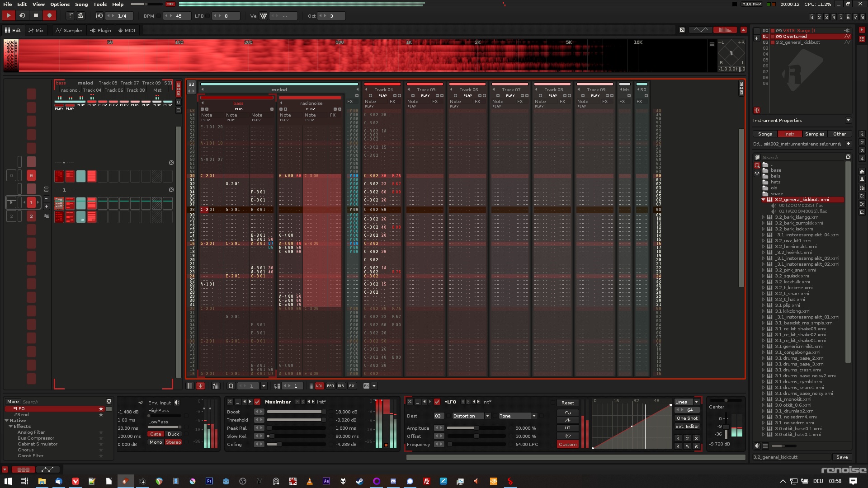Toggle *LFO device enabled checkbox

pyautogui.click(x=437, y=402)
